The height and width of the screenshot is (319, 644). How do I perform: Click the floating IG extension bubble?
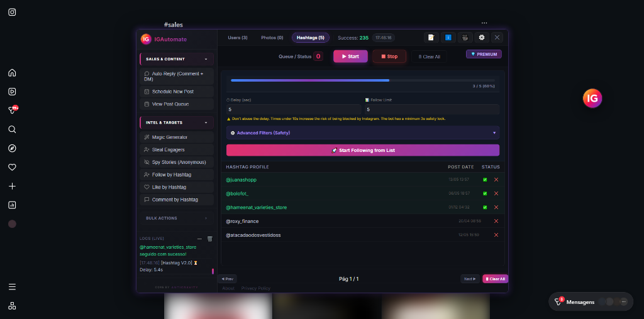(592, 99)
